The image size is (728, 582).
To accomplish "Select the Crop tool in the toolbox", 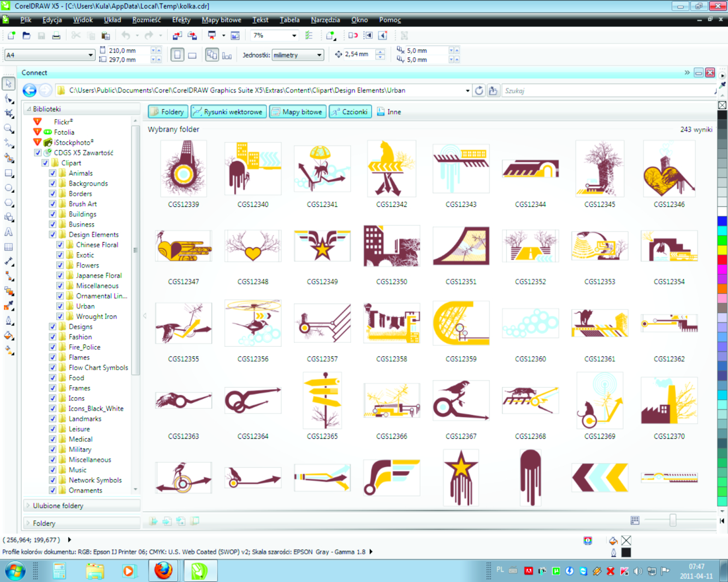I will pos(9,114).
